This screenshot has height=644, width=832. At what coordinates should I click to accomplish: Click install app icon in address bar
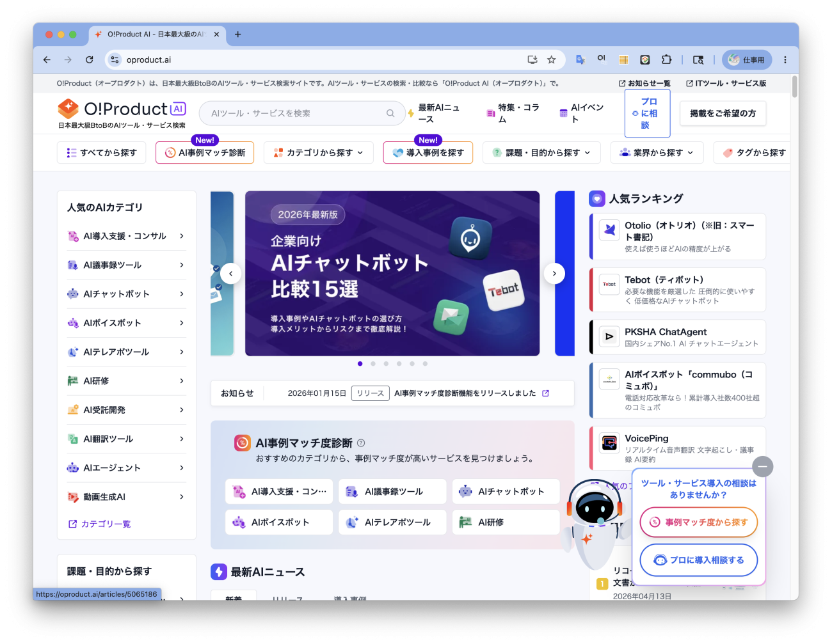[x=532, y=59]
